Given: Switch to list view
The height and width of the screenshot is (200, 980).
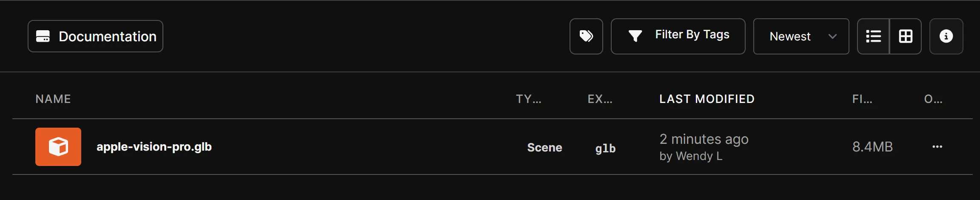Looking at the screenshot, I should pos(873,37).
